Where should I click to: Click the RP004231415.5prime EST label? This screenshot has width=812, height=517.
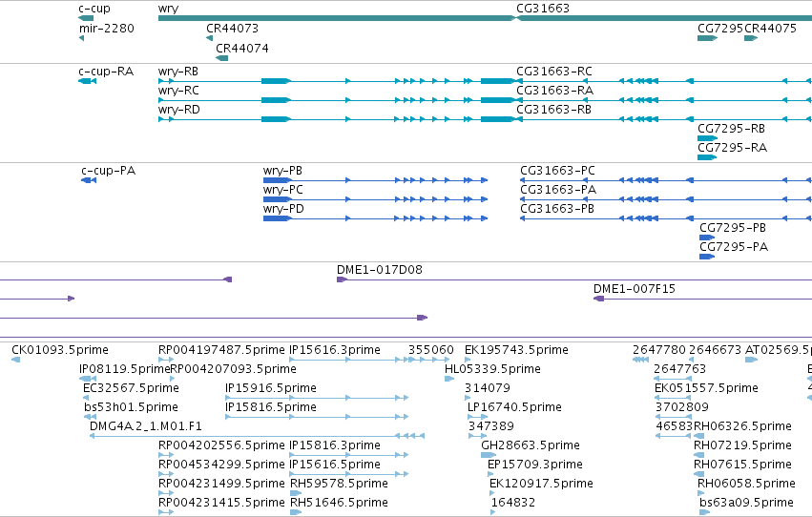click(x=221, y=503)
